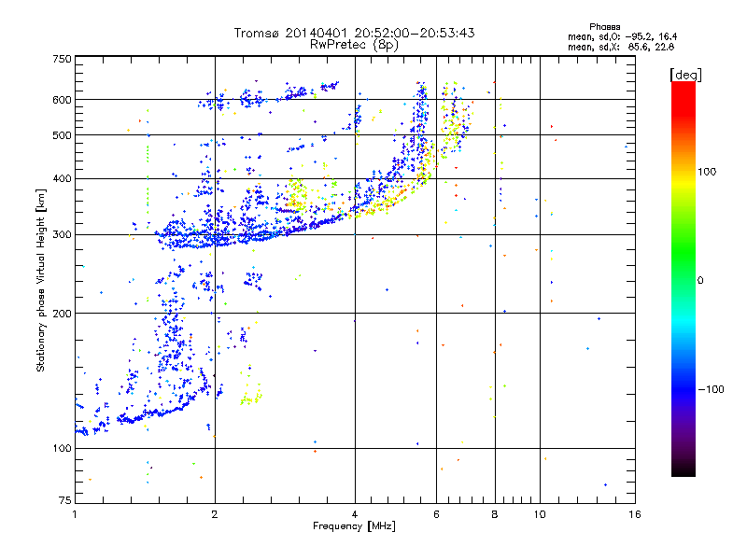The width and height of the screenshot is (747, 560).
Task: Click the '10' frequency axis tick label
Action: click(x=540, y=514)
